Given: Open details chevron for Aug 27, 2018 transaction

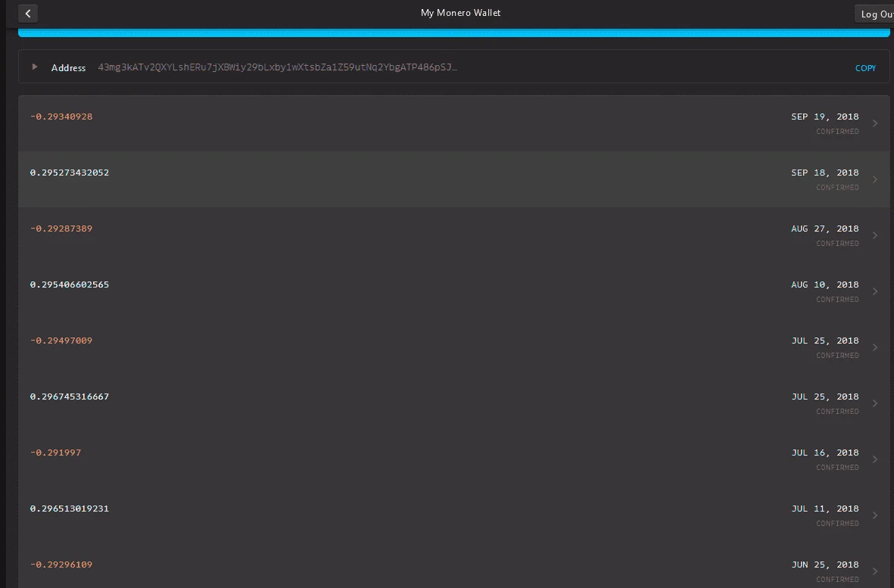Looking at the screenshot, I should coord(875,235).
